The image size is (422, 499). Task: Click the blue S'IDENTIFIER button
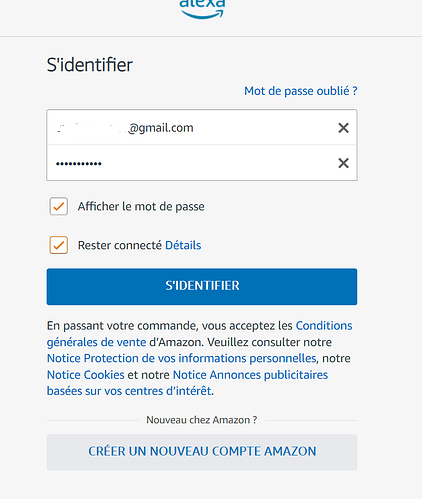click(202, 286)
